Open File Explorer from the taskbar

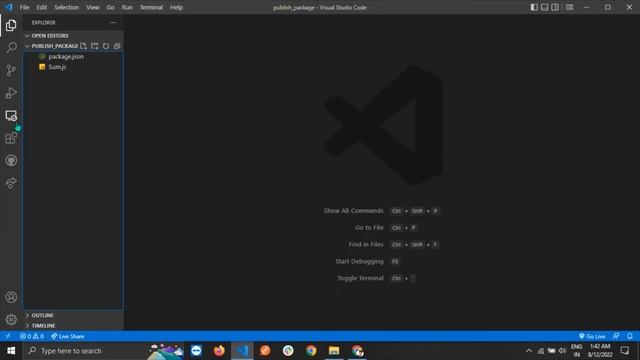tap(334, 351)
